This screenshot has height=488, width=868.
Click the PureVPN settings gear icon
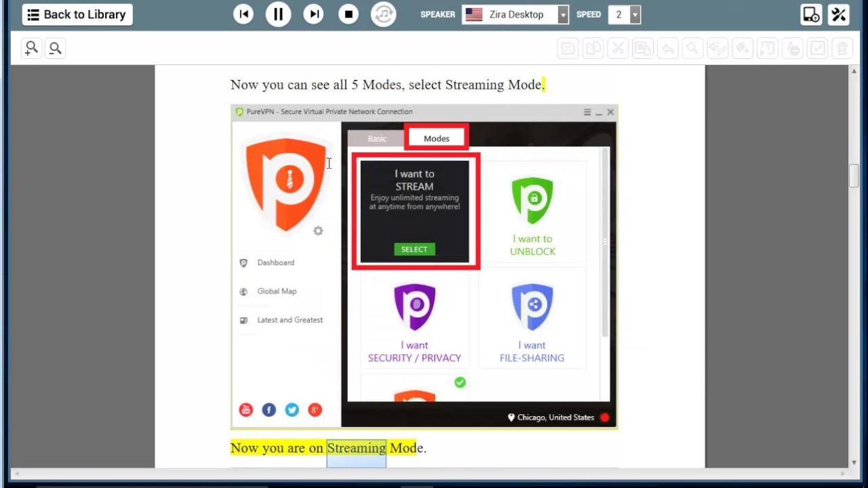pyautogui.click(x=318, y=231)
